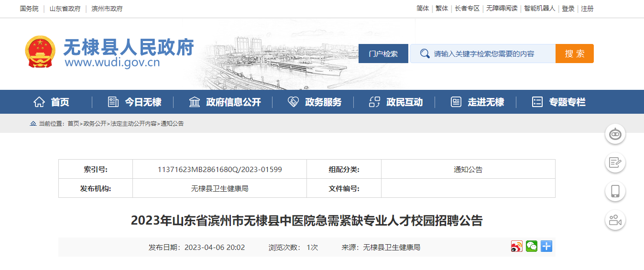
Task: Click 政务公开 in the breadcrumb
Action: [95, 123]
